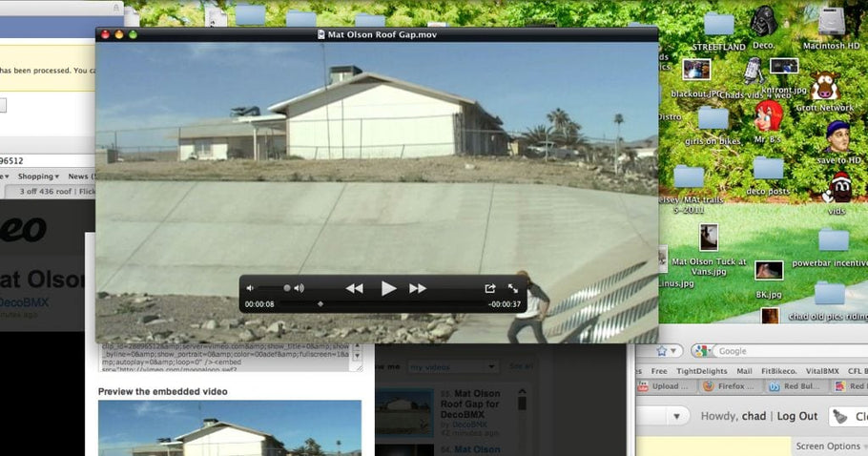Select the Deco. Darth Vader desktop icon
This screenshot has height=456, width=868.
[x=763, y=20]
